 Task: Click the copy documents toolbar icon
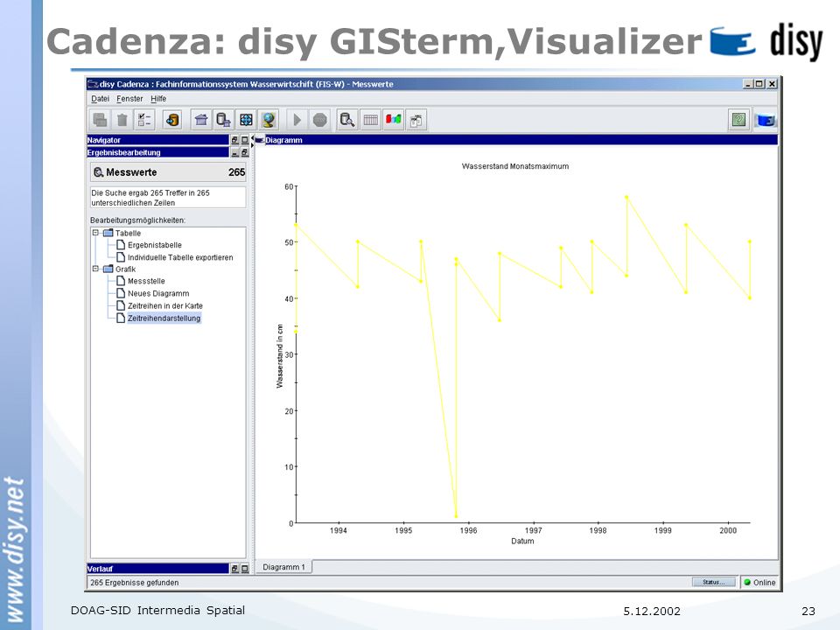(416, 120)
